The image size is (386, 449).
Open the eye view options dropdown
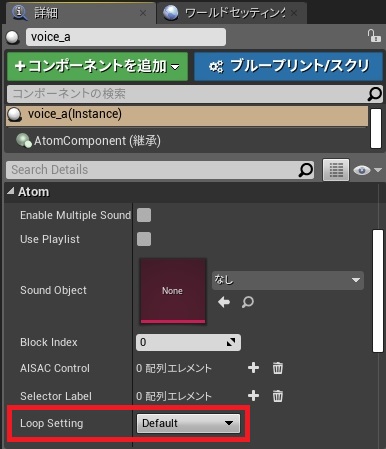pos(367,170)
